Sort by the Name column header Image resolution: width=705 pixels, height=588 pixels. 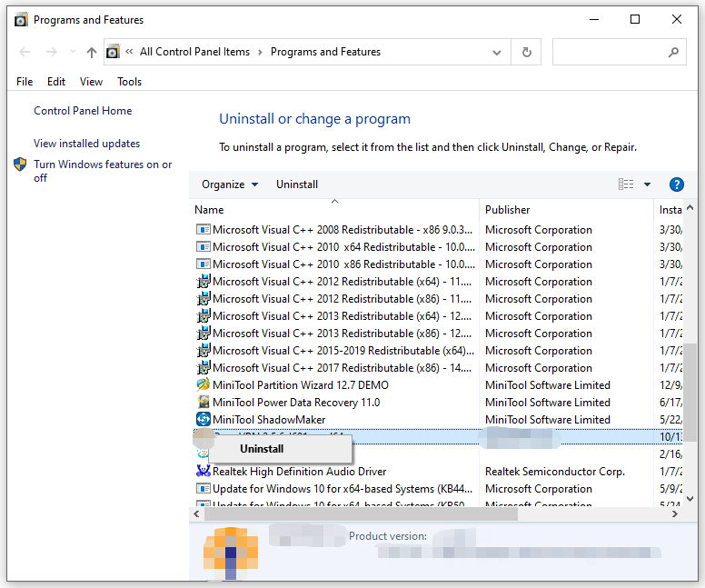(335, 210)
